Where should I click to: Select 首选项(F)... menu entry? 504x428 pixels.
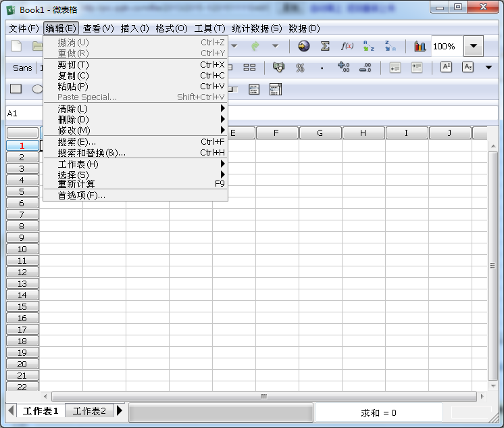tap(82, 195)
